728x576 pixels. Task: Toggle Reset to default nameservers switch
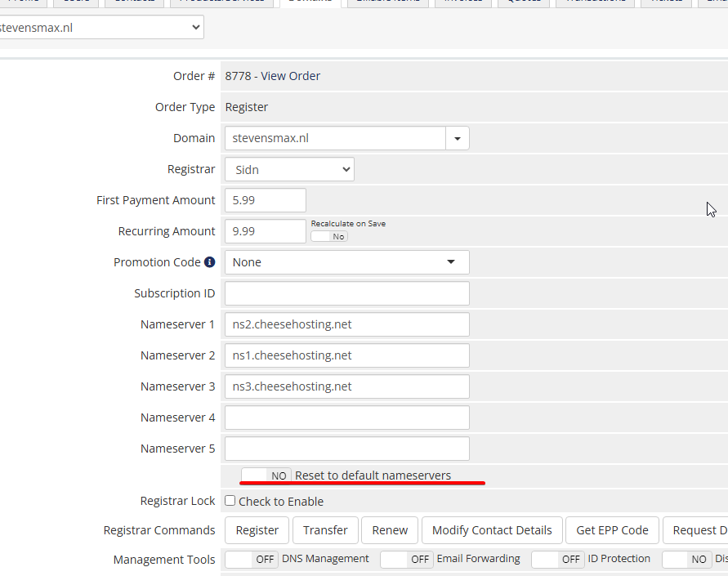tap(266, 476)
